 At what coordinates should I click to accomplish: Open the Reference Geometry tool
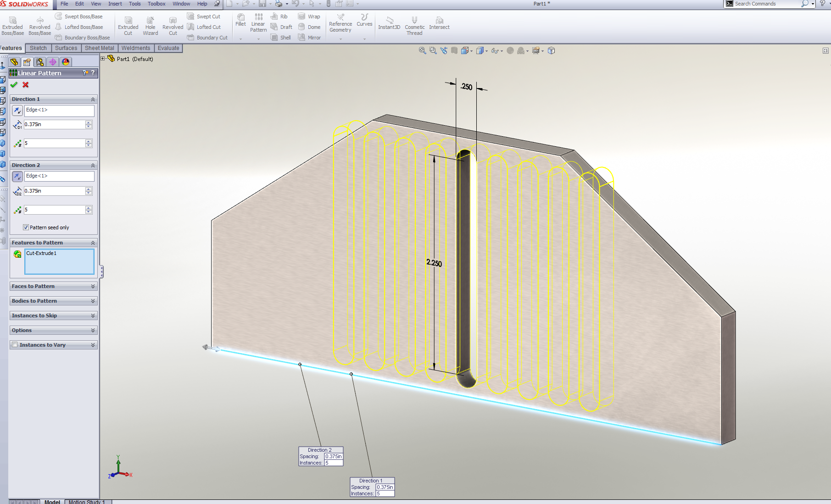pyautogui.click(x=340, y=23)
